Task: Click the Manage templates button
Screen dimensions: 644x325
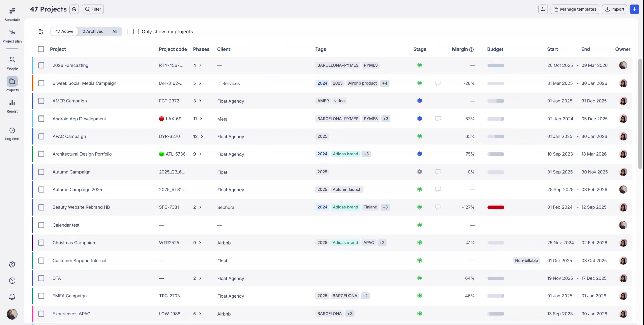Action: pyautogui.click(x=575, y=9)
